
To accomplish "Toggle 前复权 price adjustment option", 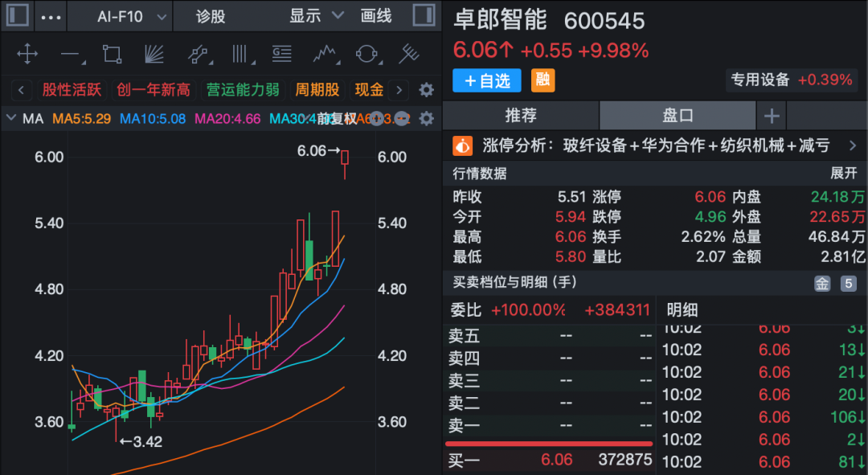I will pyautogui.click(x=338, y=118).
